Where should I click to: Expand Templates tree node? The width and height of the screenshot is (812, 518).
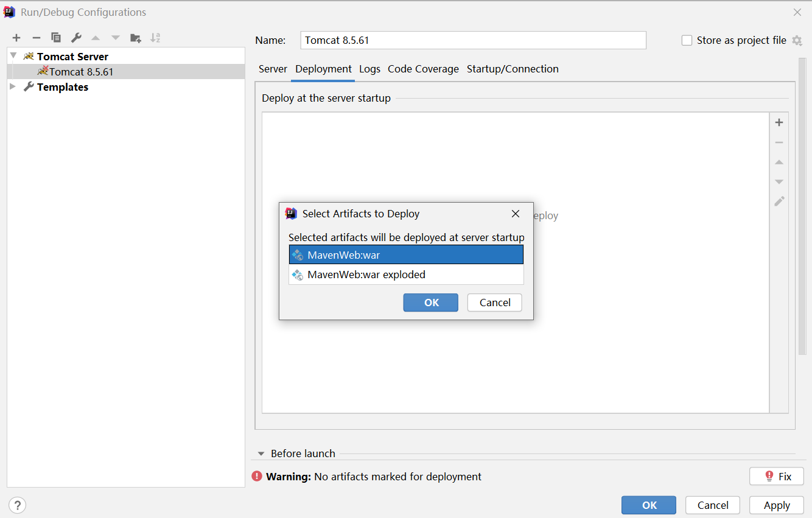coord(13,87)
